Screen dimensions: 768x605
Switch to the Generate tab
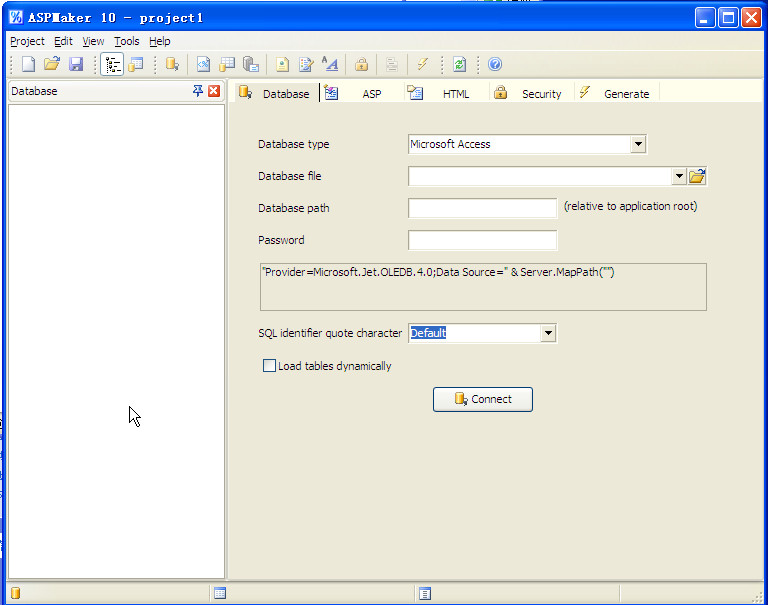616,93
